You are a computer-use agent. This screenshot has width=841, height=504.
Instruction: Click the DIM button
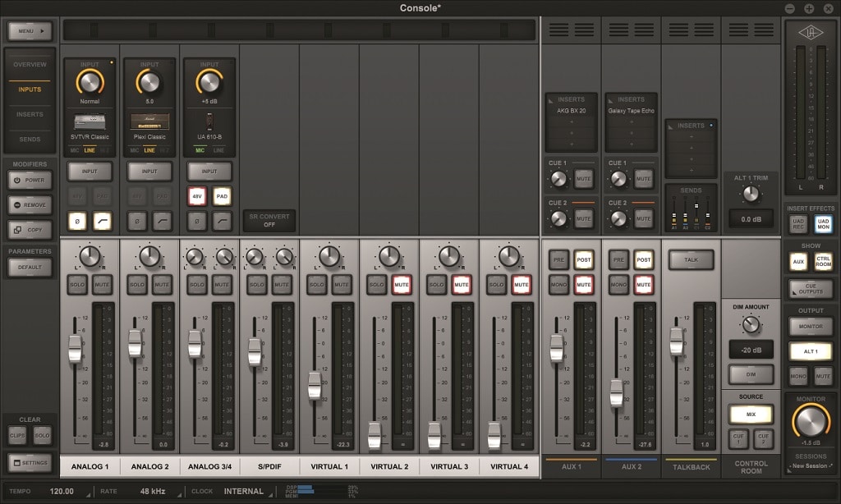[751, 374]
